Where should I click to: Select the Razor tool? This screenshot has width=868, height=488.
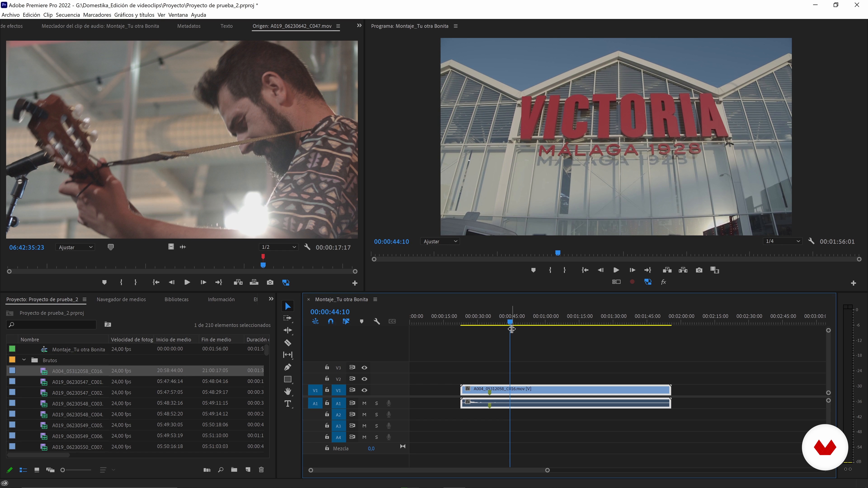(288, 343)
